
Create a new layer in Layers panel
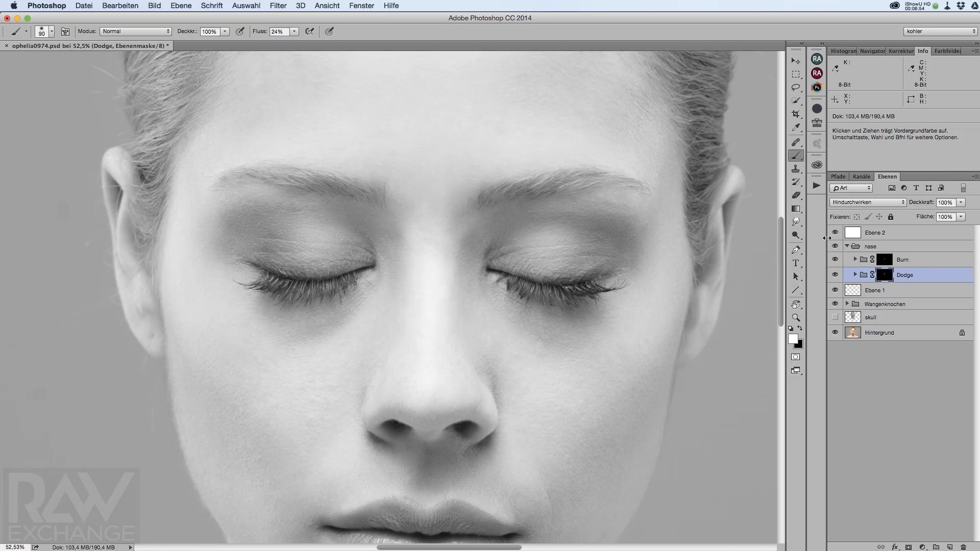coord(949,547)
